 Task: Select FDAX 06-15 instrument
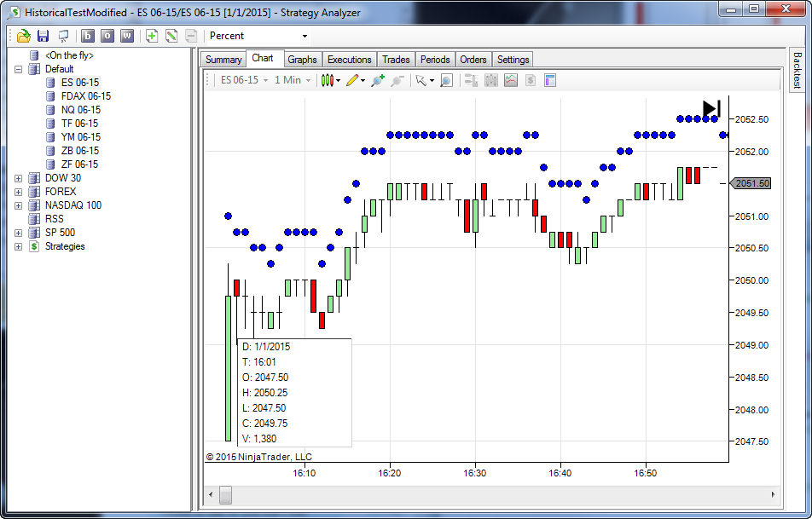[86, 96]
